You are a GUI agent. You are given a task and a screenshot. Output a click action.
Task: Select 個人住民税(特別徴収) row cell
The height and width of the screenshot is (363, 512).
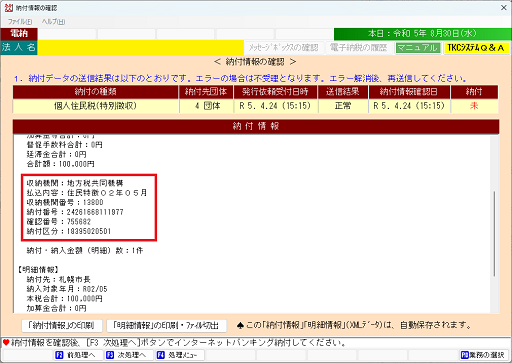[96, 106]
